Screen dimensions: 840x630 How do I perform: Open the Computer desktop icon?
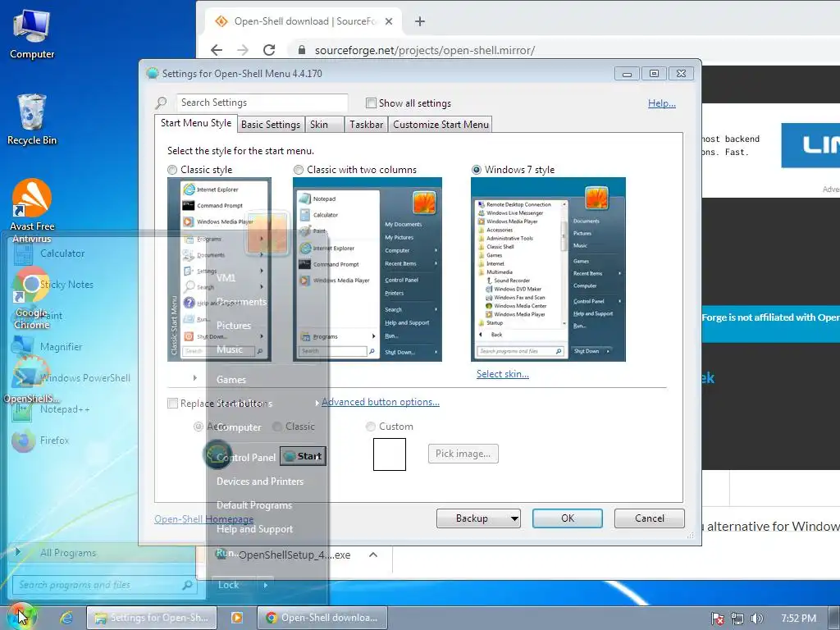pyautogui.click(x=32, y=34)
